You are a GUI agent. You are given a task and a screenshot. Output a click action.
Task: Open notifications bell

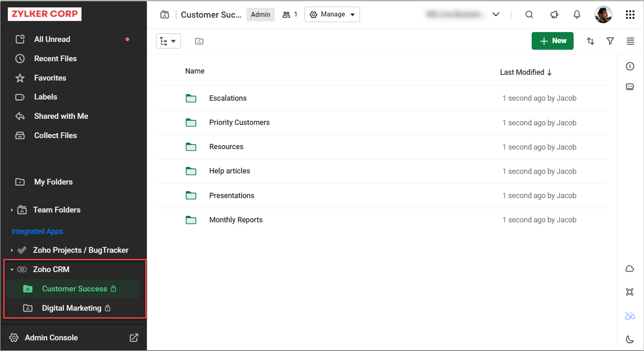click(577, 15)
